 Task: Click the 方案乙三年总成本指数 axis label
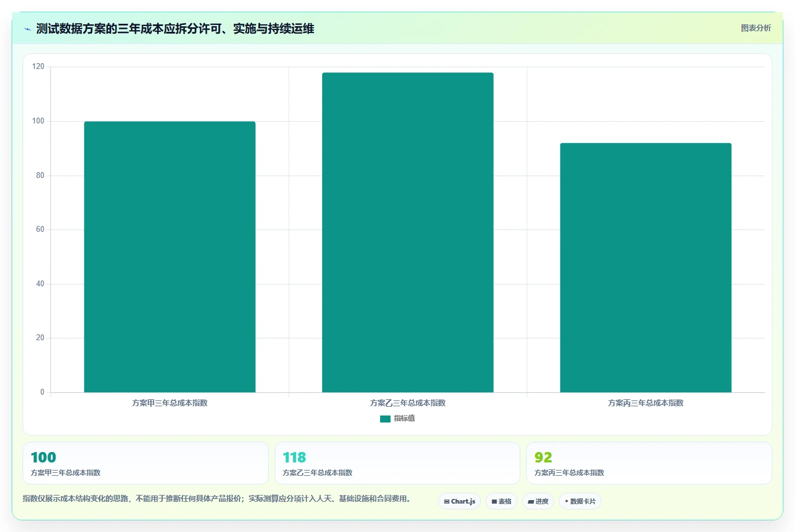coord(408,403)
